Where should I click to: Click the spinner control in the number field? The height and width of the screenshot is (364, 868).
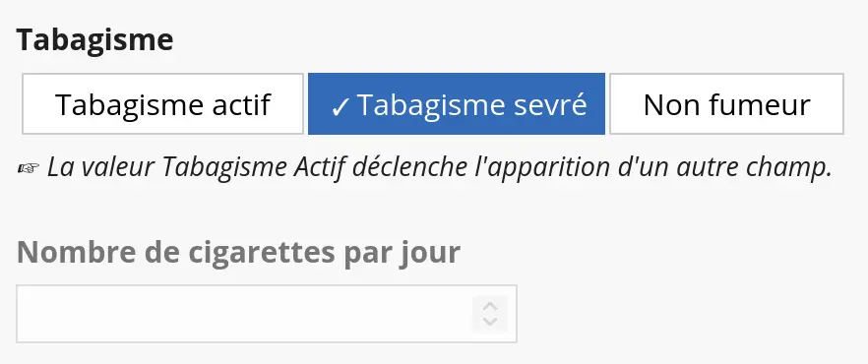490,314
